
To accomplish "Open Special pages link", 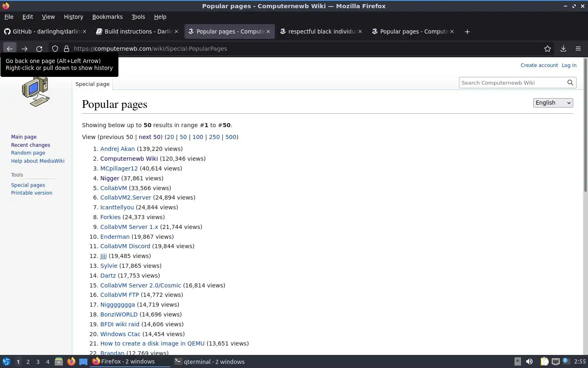I will [28, 185].
